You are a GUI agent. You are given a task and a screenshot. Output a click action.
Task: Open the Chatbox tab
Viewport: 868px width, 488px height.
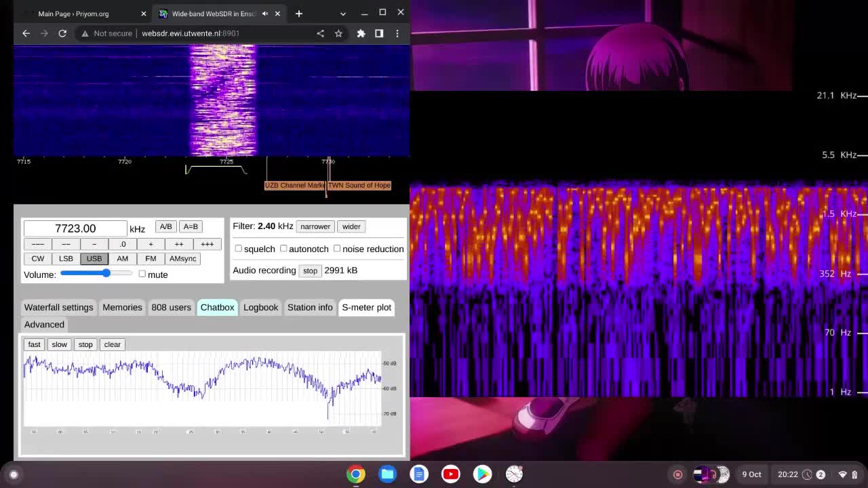217,307
